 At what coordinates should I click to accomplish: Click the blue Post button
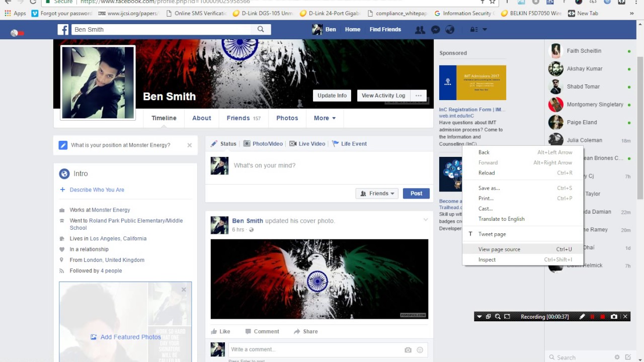(416, 194)
